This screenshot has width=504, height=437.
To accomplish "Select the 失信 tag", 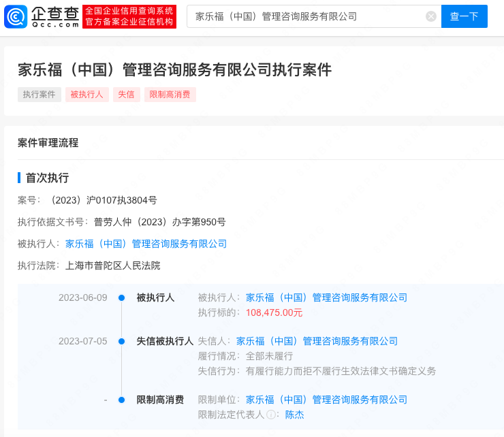I will [126, 95].
